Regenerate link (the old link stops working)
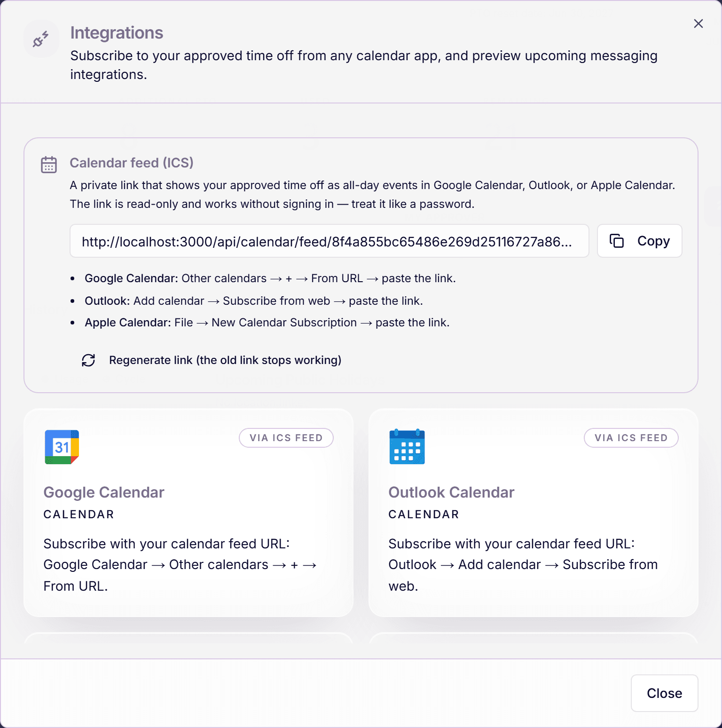The height and width of the screenshot is (728, 722). (212, 360)
